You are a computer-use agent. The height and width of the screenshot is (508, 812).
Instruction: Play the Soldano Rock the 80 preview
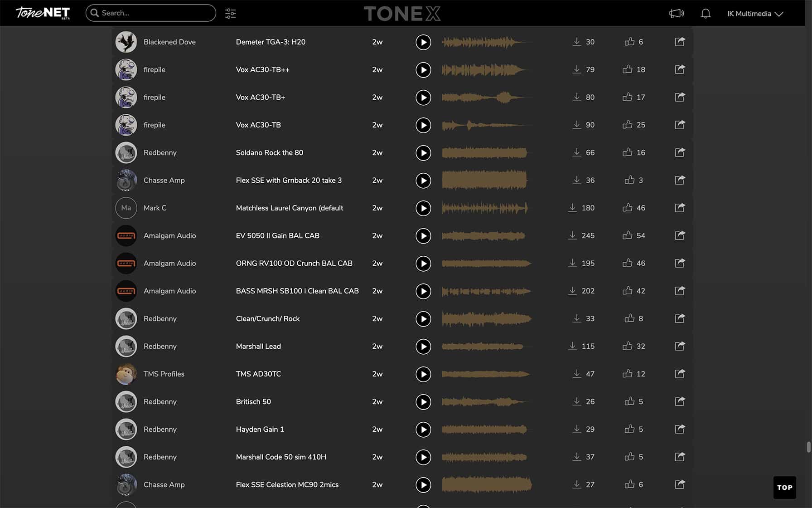click(x=423, y=153)
